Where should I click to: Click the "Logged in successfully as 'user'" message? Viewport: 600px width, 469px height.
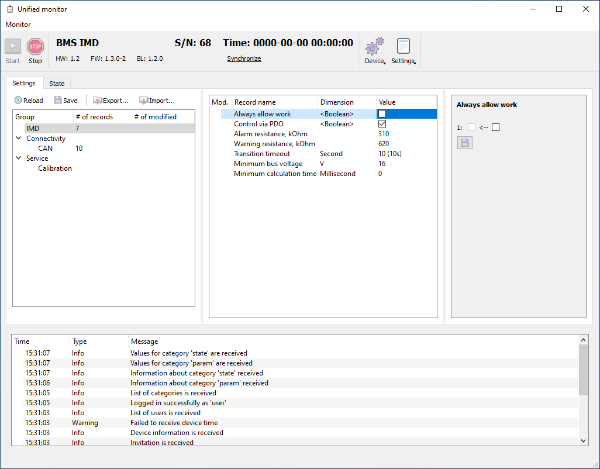(x=178, y=402)
